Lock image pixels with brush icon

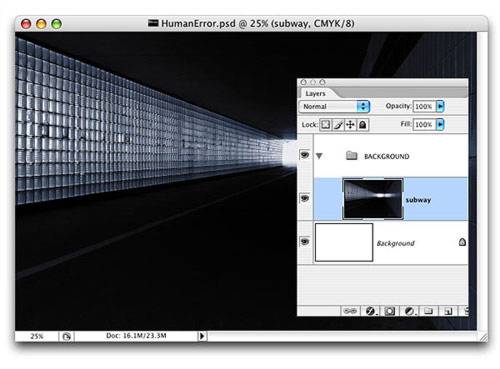click(338, 125)
